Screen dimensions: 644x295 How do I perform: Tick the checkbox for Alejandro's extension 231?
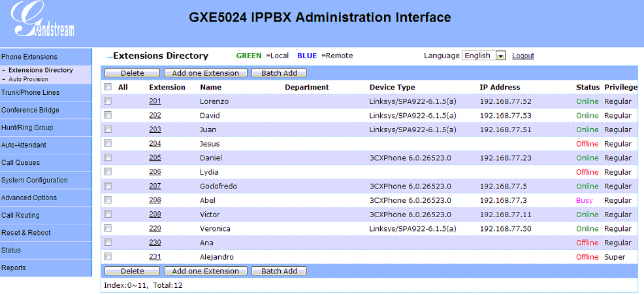108,256
